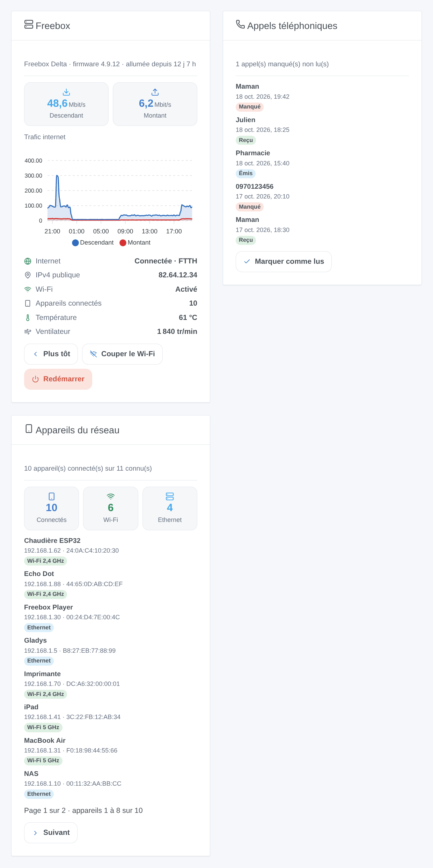Click the upload arrow icon above 6,2 Mbit/s
Image resolution: width=433 pixels, height=868 pixels.
click(x=155, y=92)
